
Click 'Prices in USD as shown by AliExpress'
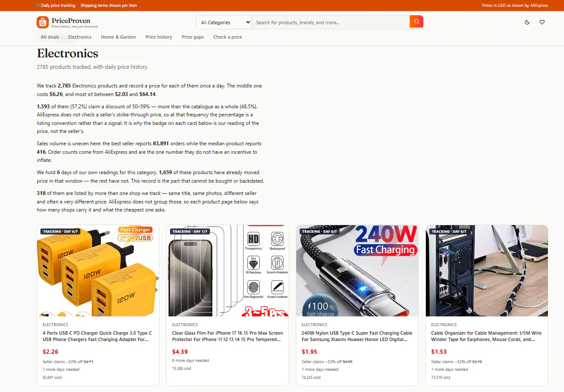[x=515, y=6]
